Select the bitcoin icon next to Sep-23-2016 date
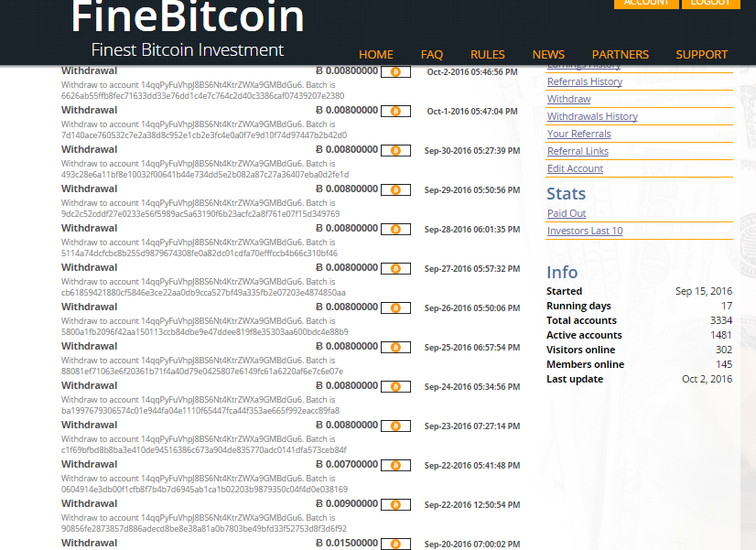The width and height of the screenshot is (756, 550). (x=395, y=426)
